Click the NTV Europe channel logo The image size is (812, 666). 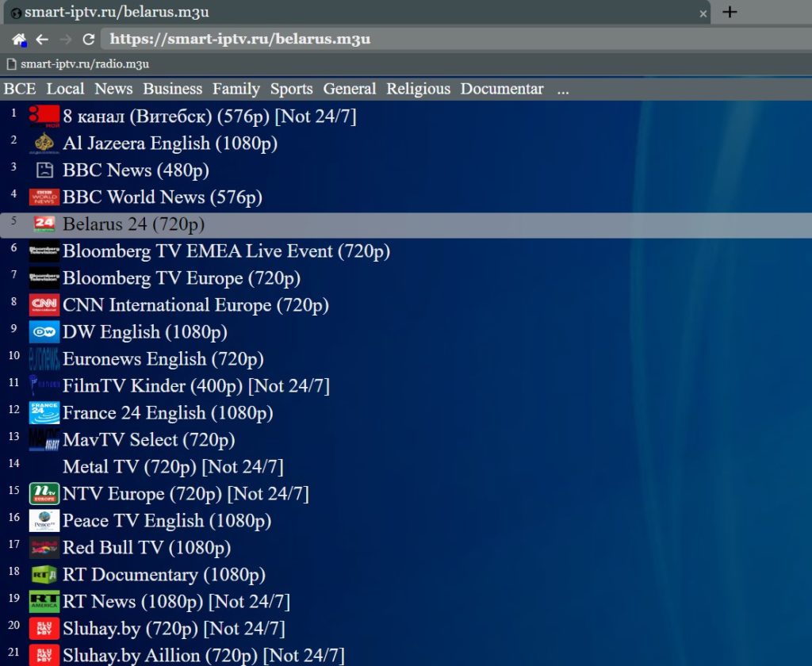click(x=44, y=494)
